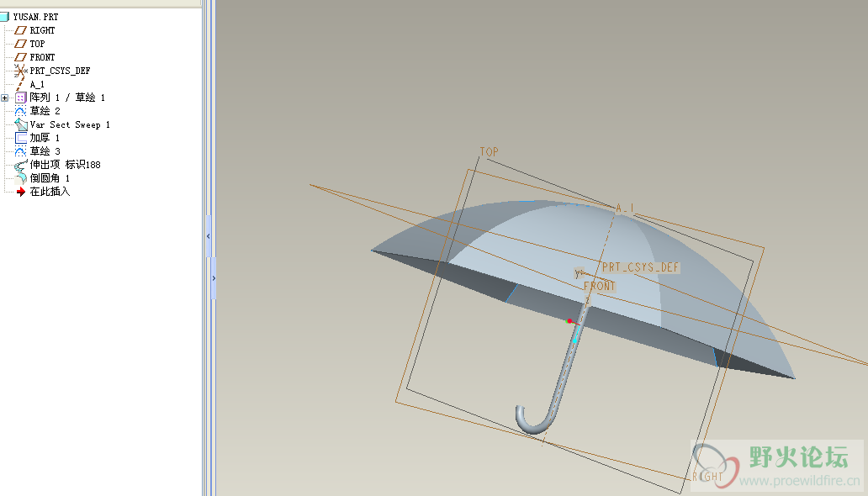The width and height of the screenshot is (868, 496).
Task: Select RIGHT plane in model tree
Action: point(42,30)
